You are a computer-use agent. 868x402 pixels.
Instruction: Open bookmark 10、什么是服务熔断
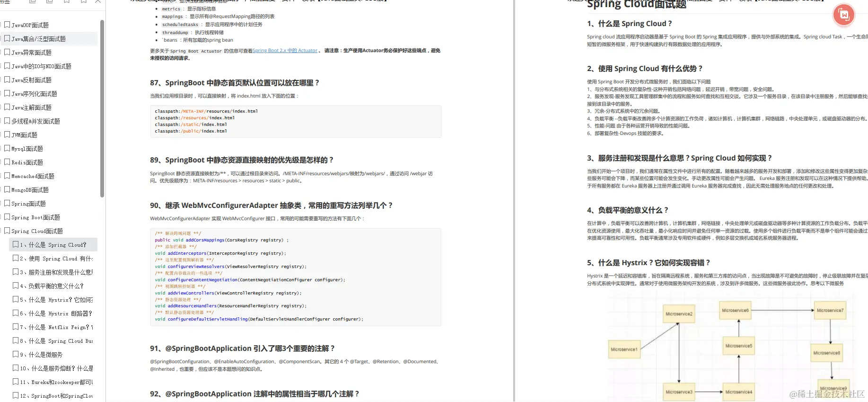pos(56,368)
